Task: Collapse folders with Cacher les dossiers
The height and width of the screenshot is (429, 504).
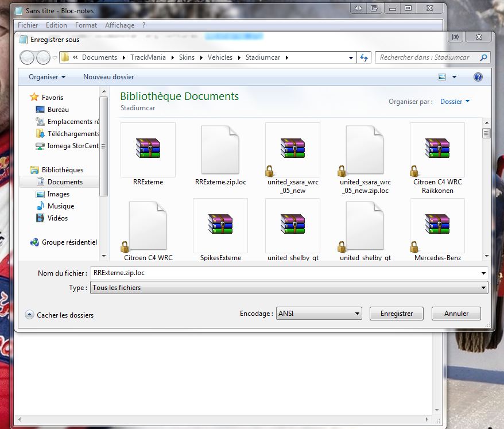Action: 60,315
